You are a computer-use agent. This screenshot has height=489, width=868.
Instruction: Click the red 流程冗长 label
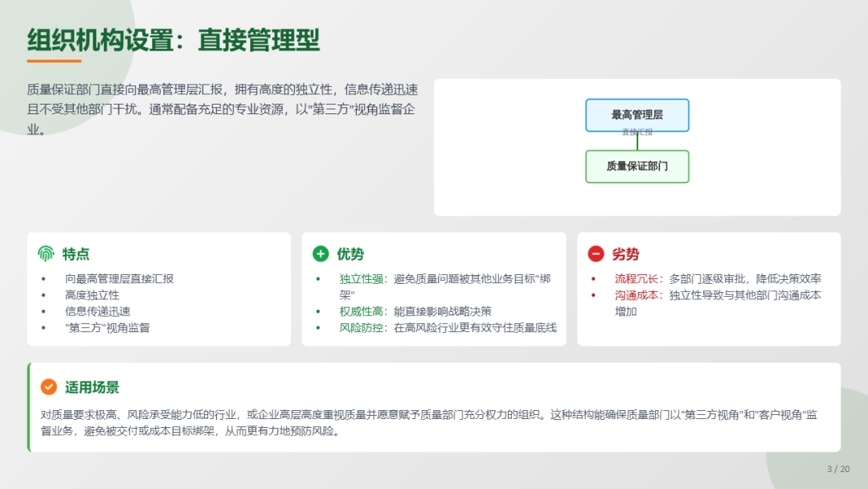pos(638,279)
